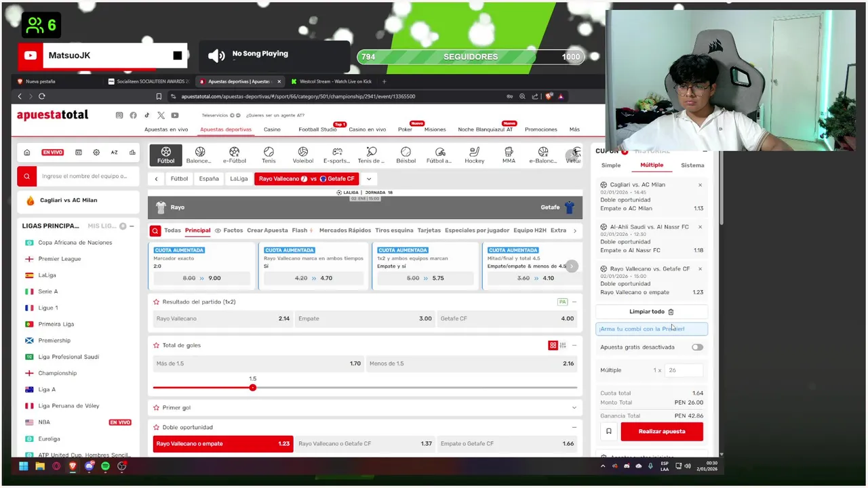Go back with breadcrumb left arrow
Image resolution: width=868 pixels, height=488 pixels.
tap(156, 179)
